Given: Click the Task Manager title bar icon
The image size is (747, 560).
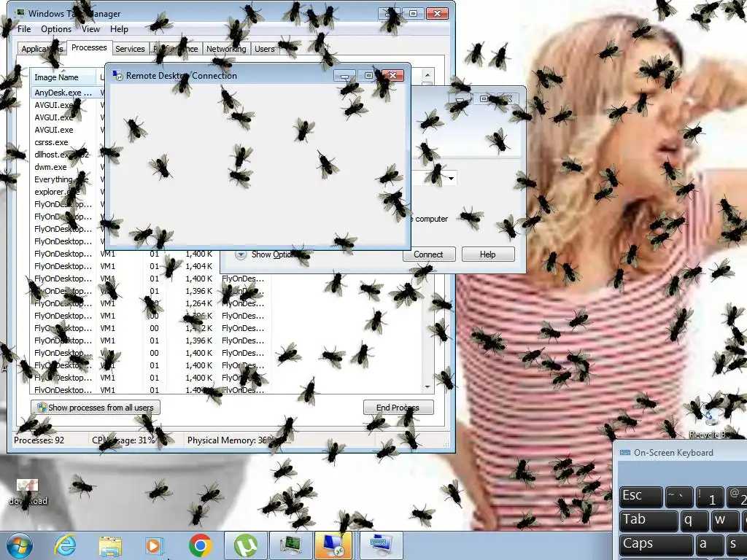Looking at the screenshot, I should click(x=20, y=13).
